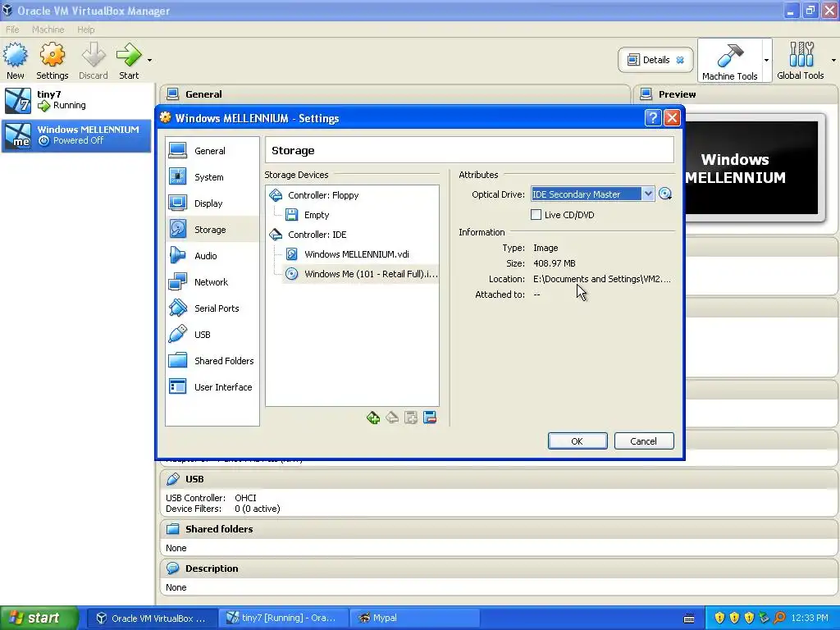This screenshot has height=630, width=840.
Task: Open the USB settings category
Action: [x=212, y=335]
